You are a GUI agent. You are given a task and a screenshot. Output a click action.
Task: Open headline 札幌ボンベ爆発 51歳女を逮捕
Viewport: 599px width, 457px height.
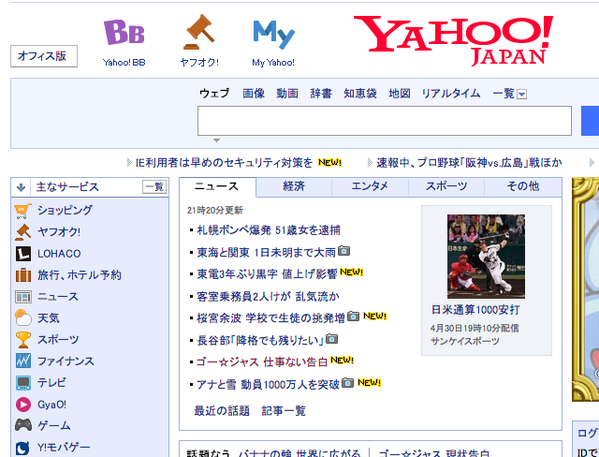[x=269, y=230]
